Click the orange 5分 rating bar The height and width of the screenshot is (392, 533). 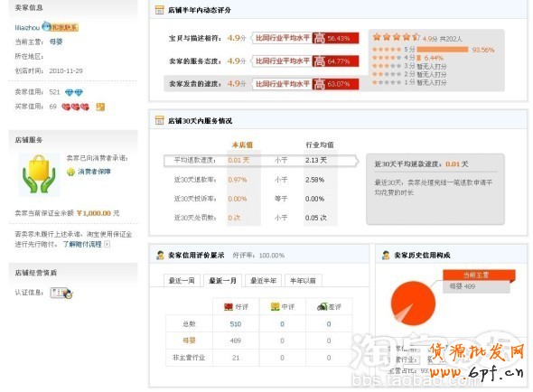coord(443,50)
